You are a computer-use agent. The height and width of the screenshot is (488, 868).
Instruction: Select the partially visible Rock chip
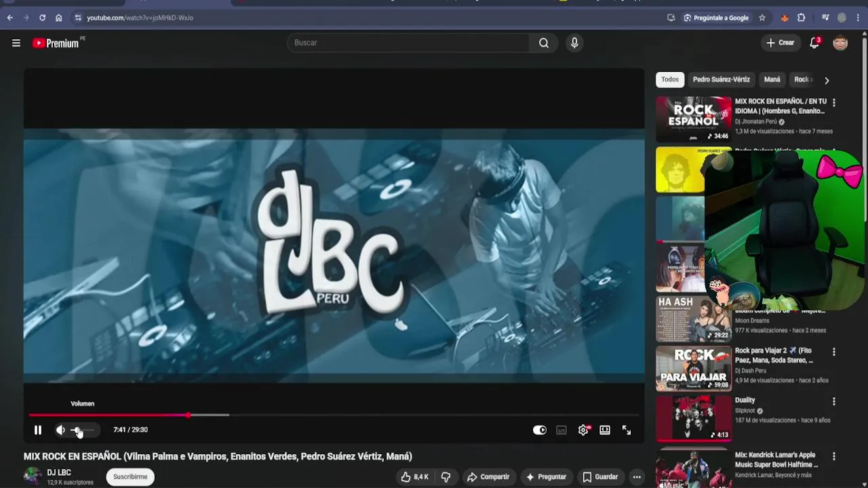tap(802, 79)
